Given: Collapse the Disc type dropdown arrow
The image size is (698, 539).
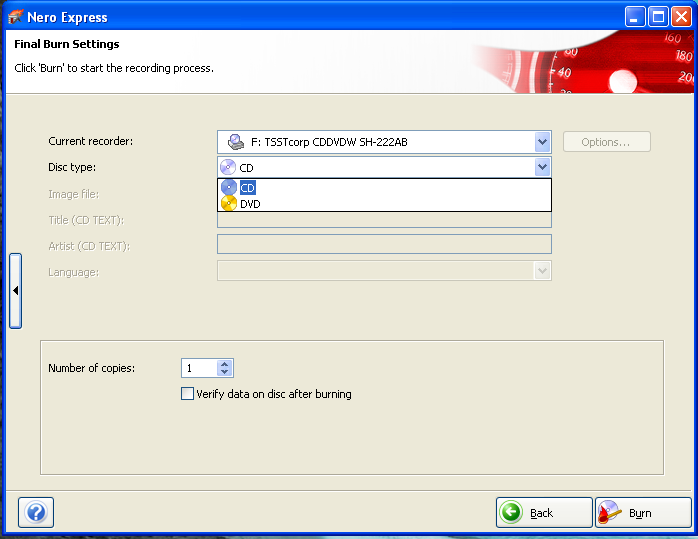Looking at the screenshot, I should [x=542, y=167].
